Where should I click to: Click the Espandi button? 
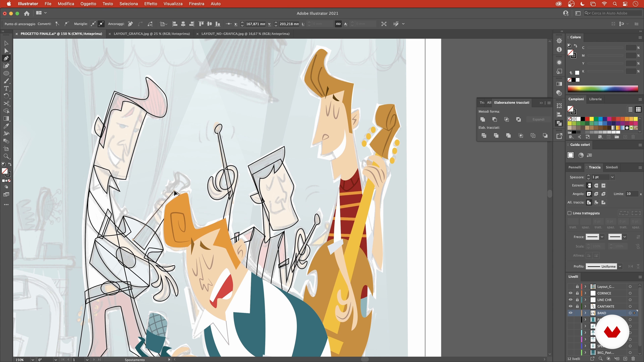[x=538, y=119]
